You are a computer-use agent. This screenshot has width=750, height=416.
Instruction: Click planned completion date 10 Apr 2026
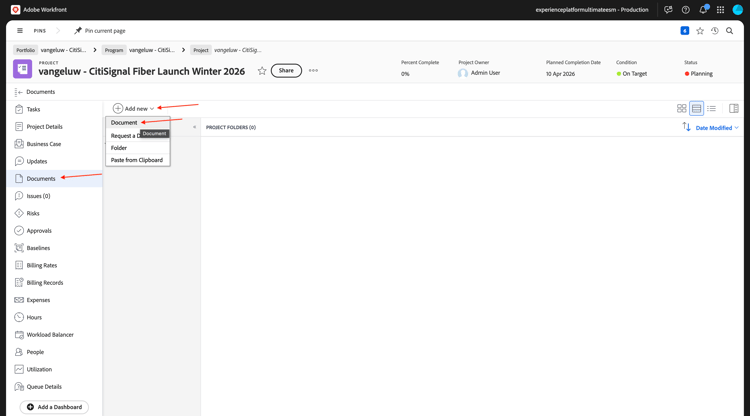tap(560, 74)
